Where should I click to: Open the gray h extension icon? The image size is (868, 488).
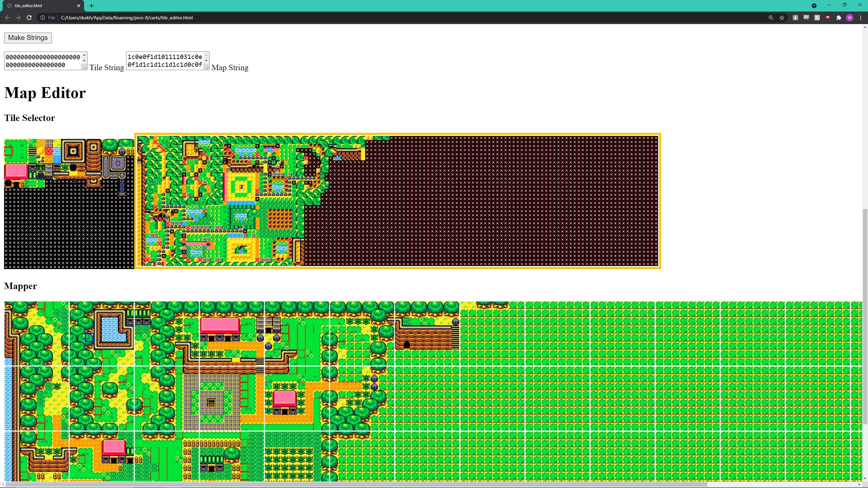(817, 18)
